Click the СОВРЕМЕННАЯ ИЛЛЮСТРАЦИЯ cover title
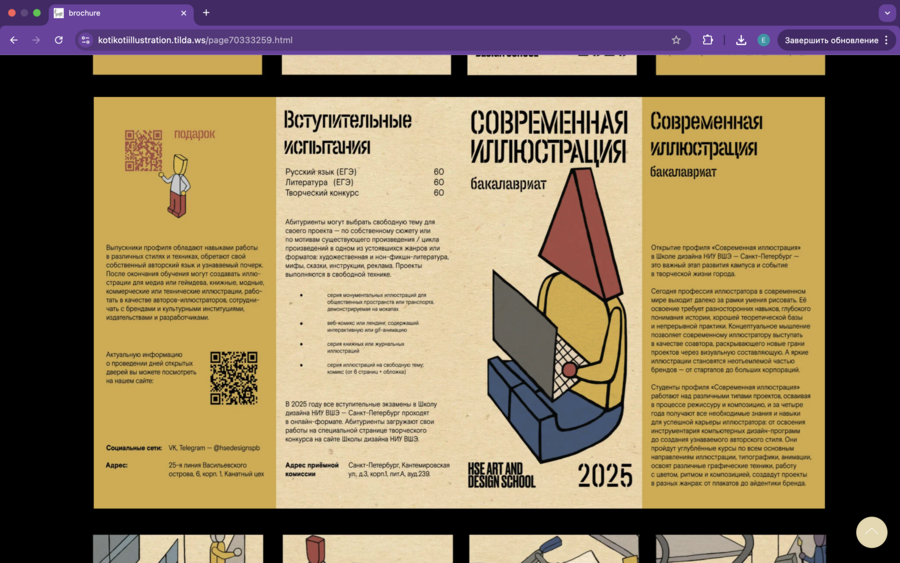 click(549, 137)
